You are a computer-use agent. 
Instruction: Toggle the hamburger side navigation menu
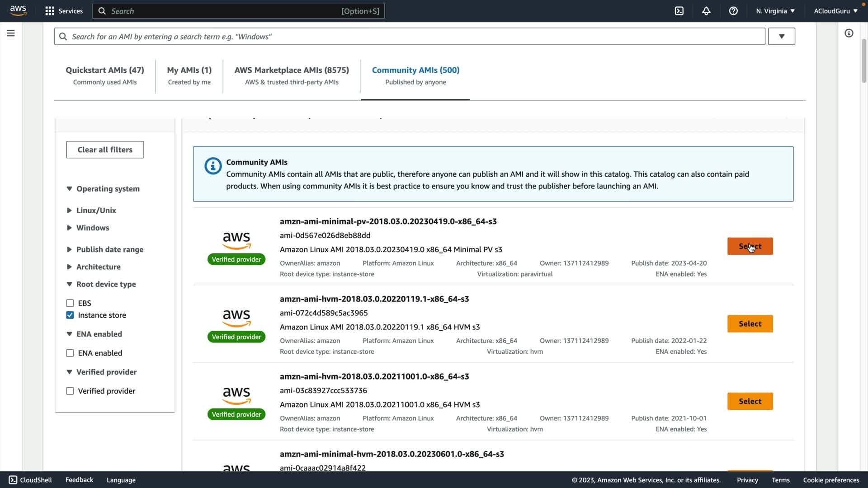[x=11, y=33]
